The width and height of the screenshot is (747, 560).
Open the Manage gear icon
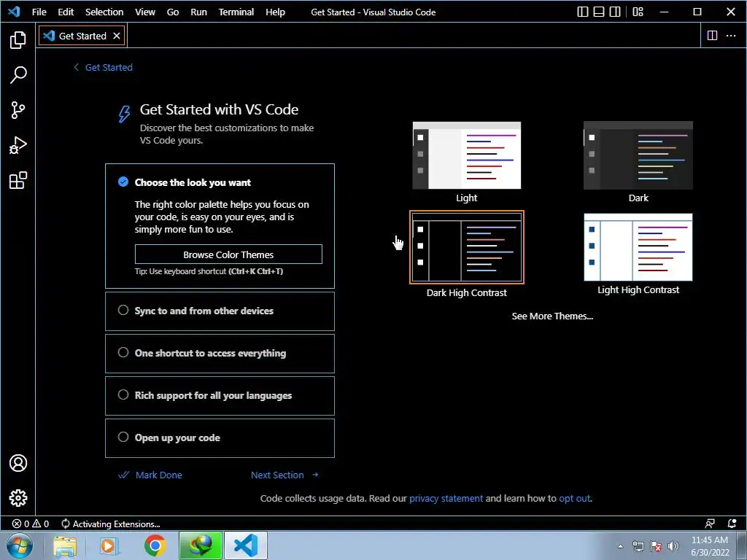[18, 498]
